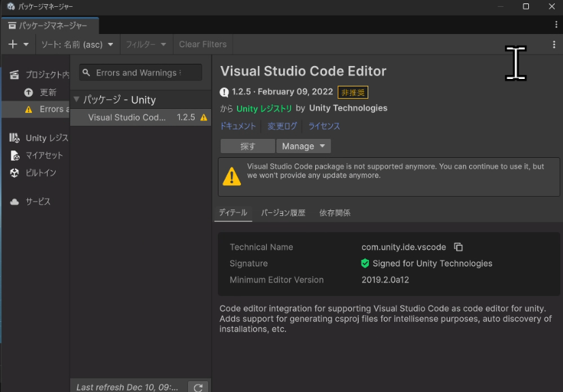Click the green signature shield icon

(365, 263)
